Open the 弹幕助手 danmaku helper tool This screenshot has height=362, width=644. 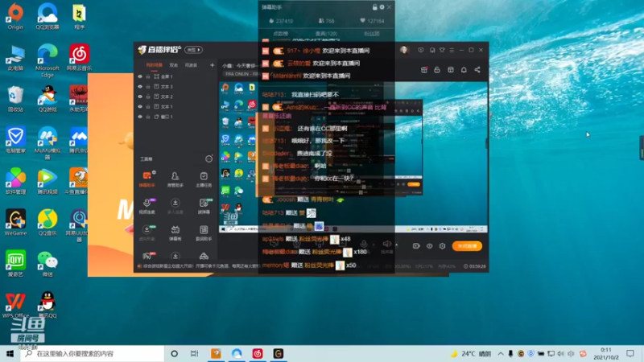pos(147,179)
